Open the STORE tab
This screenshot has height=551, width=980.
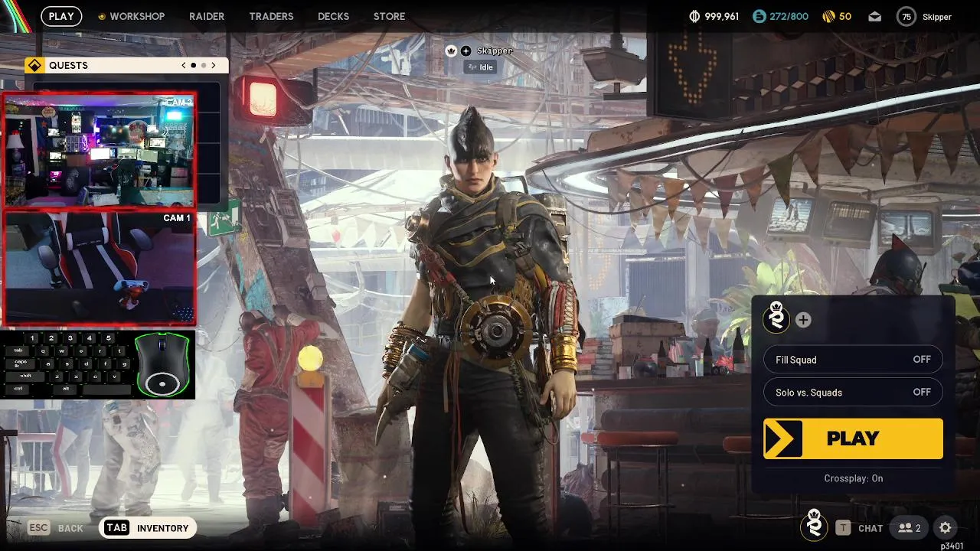(x=389, y=16)
